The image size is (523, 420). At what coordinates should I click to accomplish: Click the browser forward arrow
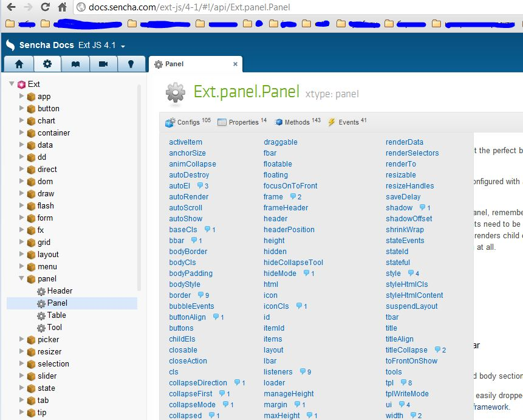[29, 7]
